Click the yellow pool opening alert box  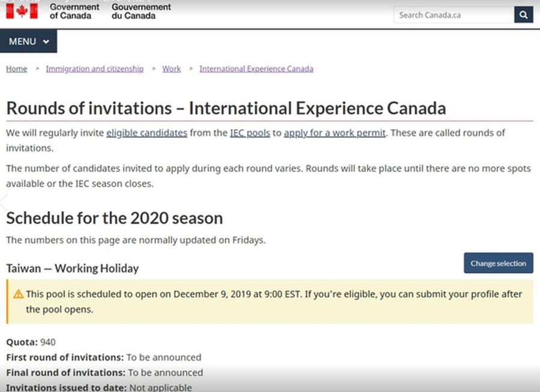pyautogui.click(x=270, y=302)
